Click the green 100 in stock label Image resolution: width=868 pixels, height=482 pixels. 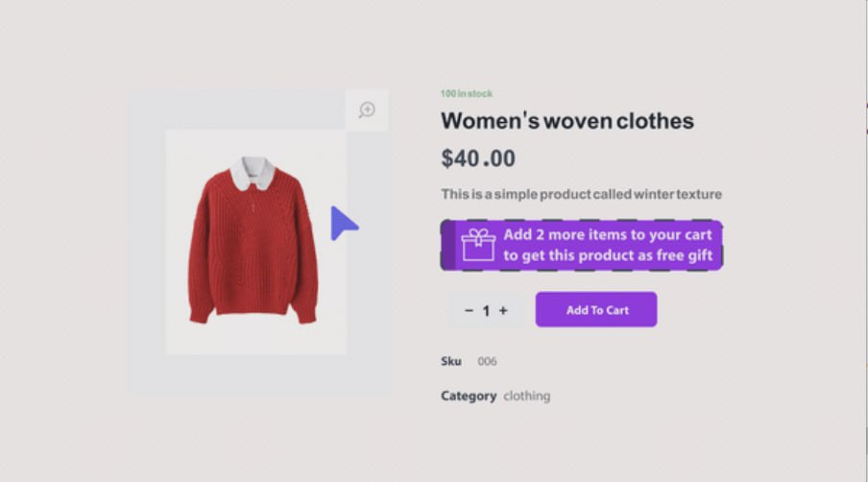click(466, 93)
